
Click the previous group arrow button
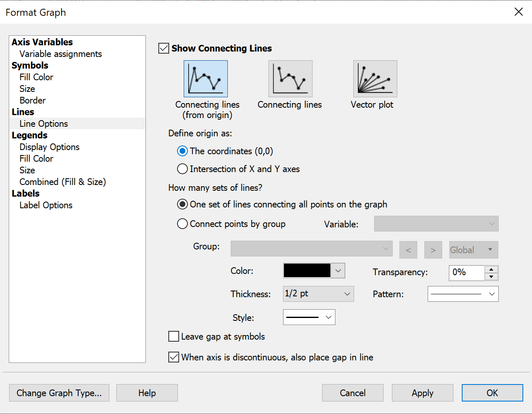point(408,250)
